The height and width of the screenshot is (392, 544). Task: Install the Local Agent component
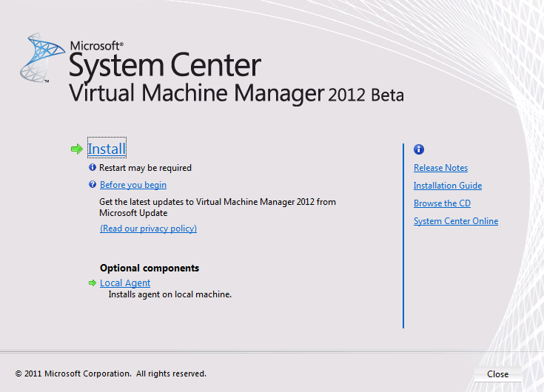[125, 283]
